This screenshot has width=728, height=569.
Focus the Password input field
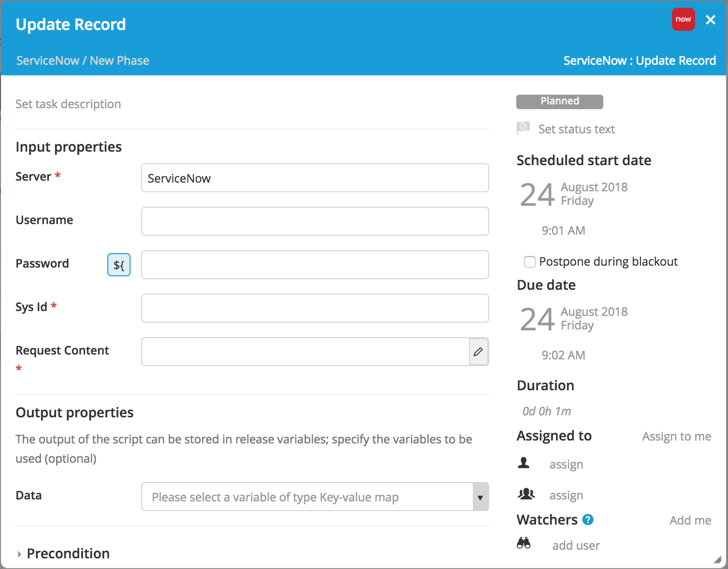315,265
